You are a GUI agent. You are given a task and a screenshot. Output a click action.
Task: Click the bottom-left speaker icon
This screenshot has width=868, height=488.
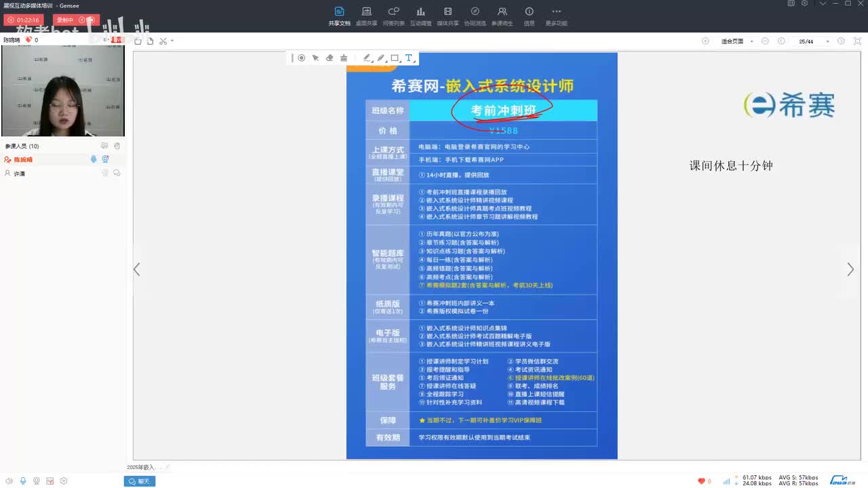[x=9, y=481]
